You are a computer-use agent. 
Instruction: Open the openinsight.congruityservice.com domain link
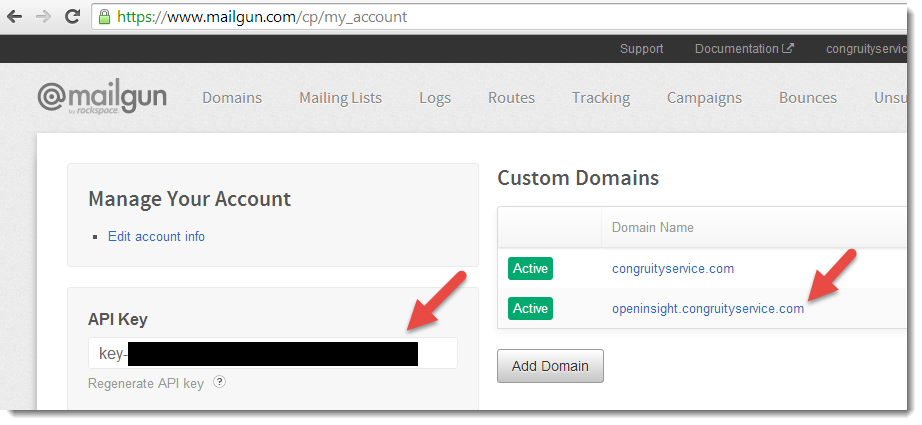pyautogui.click(x=708, y=309)
